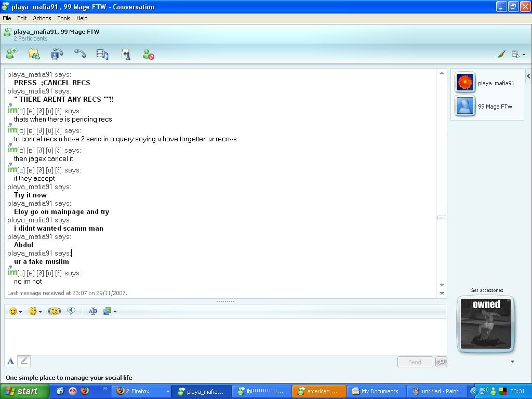The image size is (532, 399).
Task: Click the voice clip speech bubble icon
Action: [71, 311]
